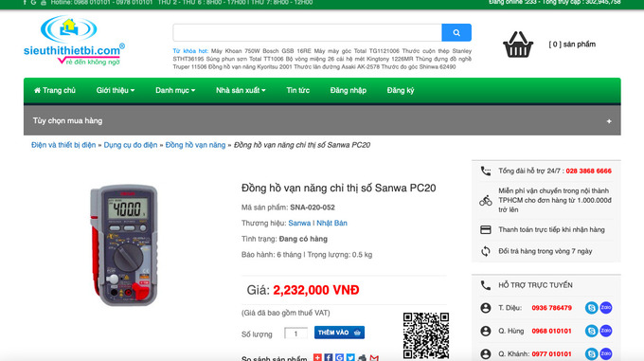The width and height of the screenshot is (644, 361).
Task: Click support number 028 3868 6666
Action: click(x=588, y=171)
